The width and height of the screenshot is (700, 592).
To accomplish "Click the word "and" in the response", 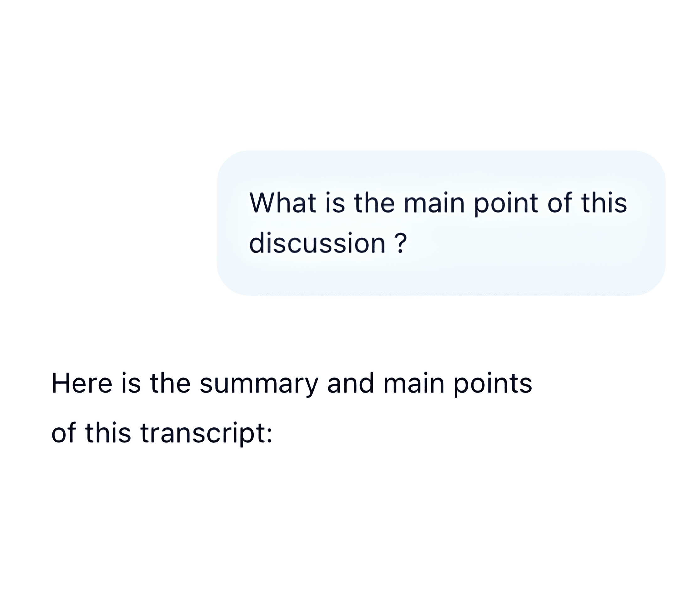I will 350,383.
